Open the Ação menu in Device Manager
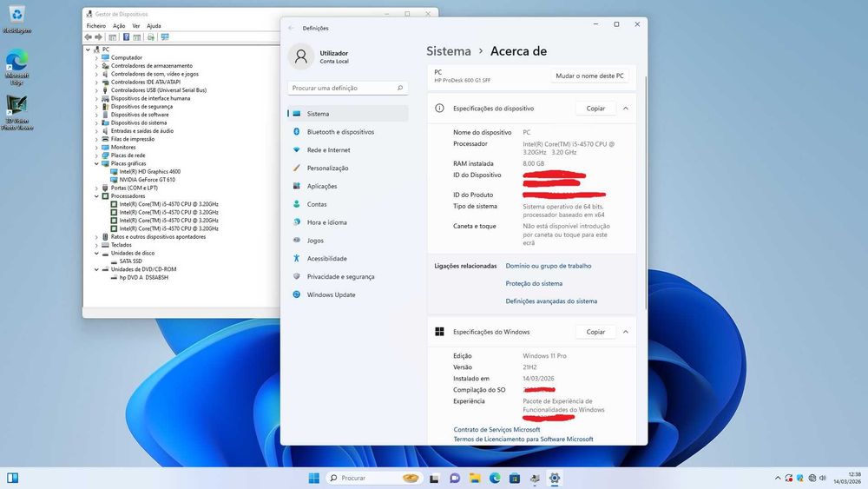This screenshot has height=489, width=868. coord(119,25)
